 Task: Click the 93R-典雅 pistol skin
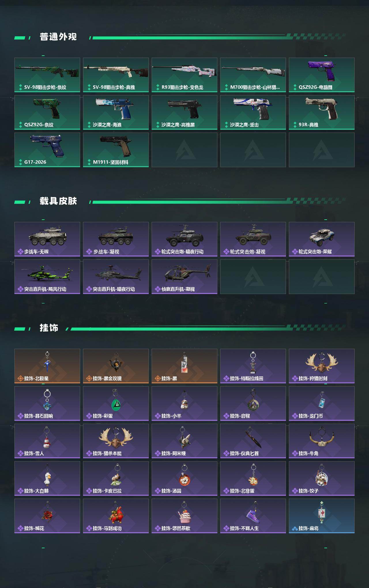click(x=322, y=112)
